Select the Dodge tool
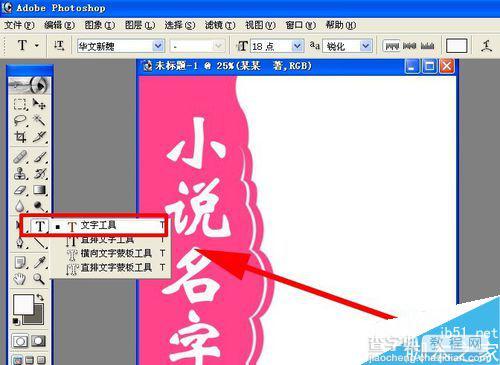This screenshot has width=500, height=365. [x=39, y=206]
